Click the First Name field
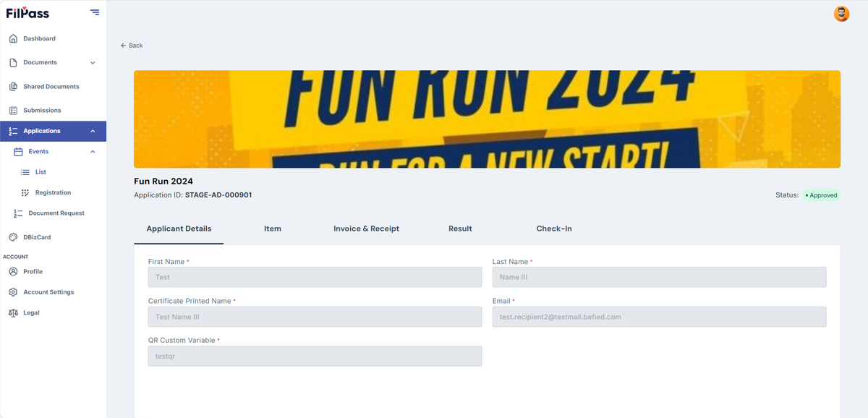Screen dimensions: 868x418 [315, 277]
